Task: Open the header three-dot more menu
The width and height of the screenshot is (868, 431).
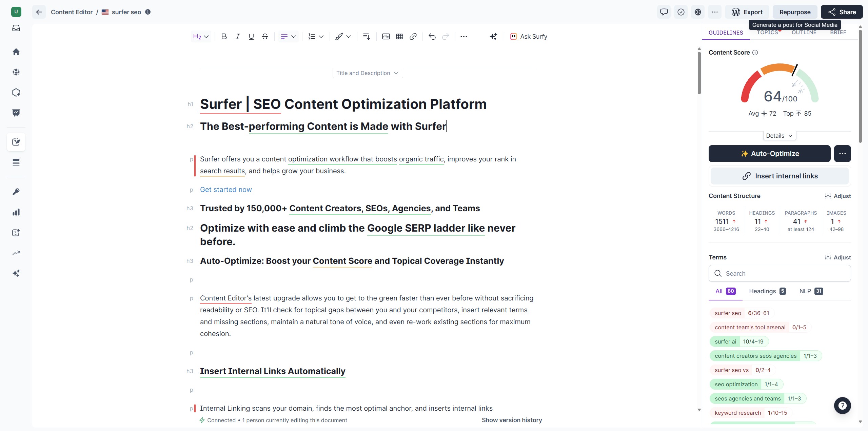Action: [715, 12]
